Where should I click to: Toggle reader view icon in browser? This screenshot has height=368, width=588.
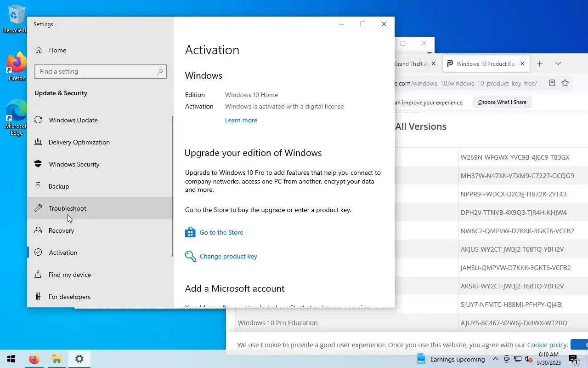pos(552,83)
